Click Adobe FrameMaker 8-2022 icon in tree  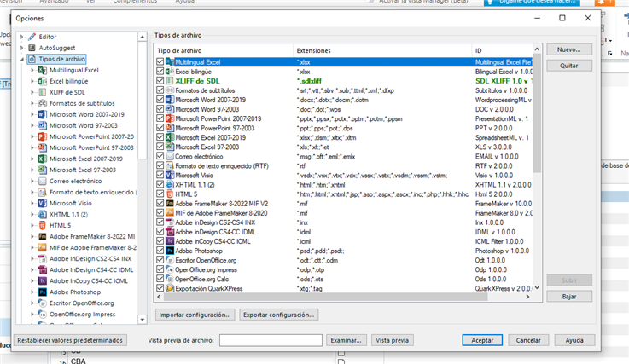click(43, 236)
